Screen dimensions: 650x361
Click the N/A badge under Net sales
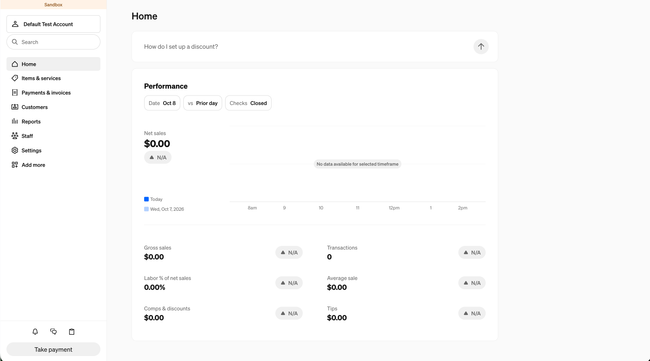tap(158, 157)
